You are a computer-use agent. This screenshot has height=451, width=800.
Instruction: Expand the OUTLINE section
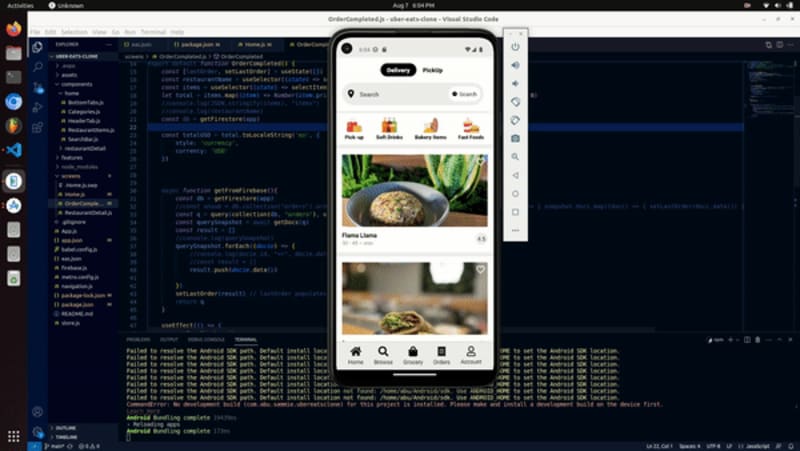(x=65, y=428)
